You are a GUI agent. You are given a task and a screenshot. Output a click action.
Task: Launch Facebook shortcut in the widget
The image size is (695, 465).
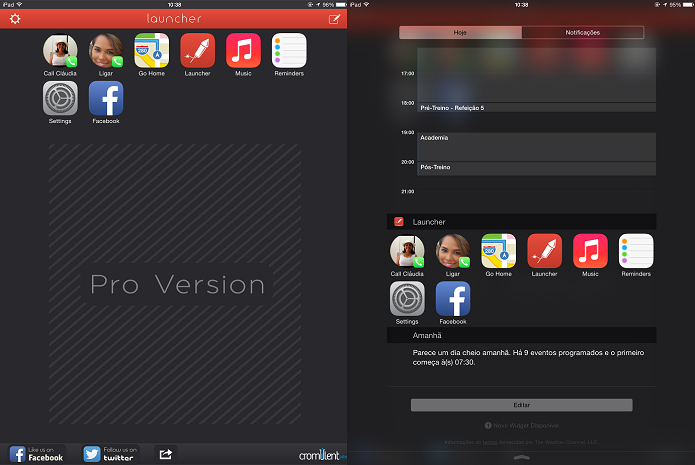click(x=453, y=303)
